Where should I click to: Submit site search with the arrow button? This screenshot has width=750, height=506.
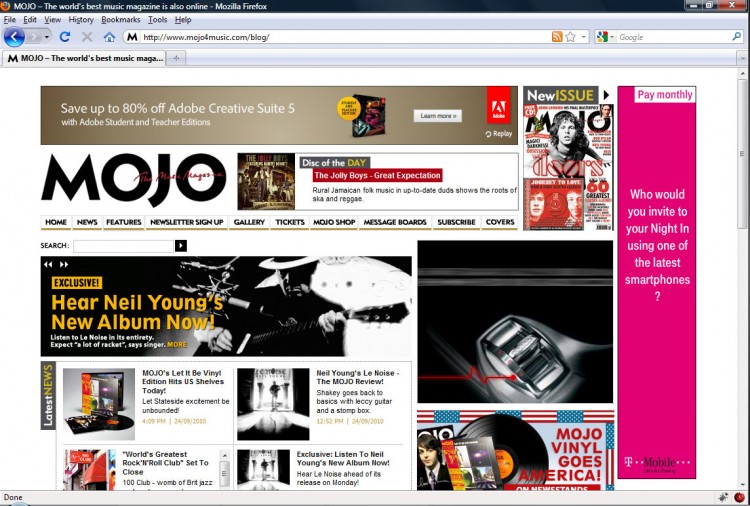coord(181,246)
